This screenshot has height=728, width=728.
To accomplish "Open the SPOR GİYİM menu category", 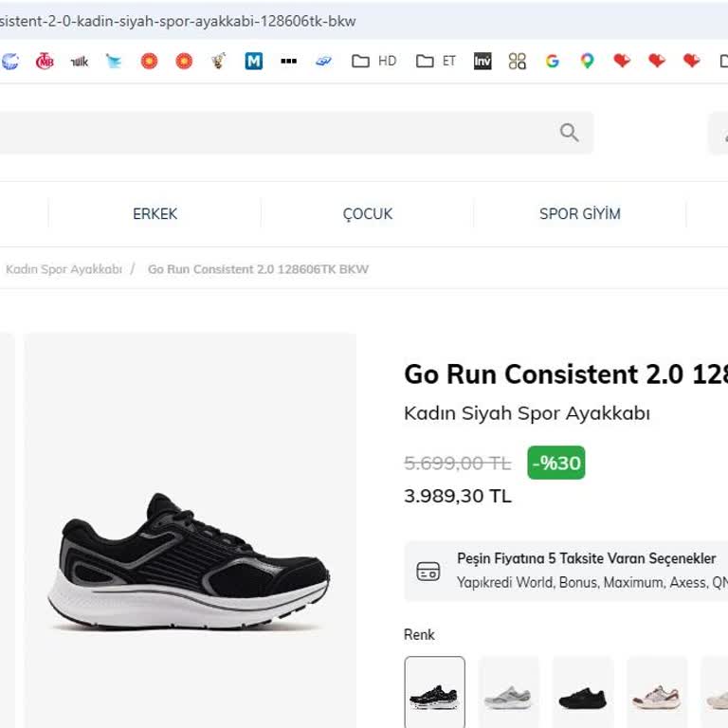I will point(580,214).
